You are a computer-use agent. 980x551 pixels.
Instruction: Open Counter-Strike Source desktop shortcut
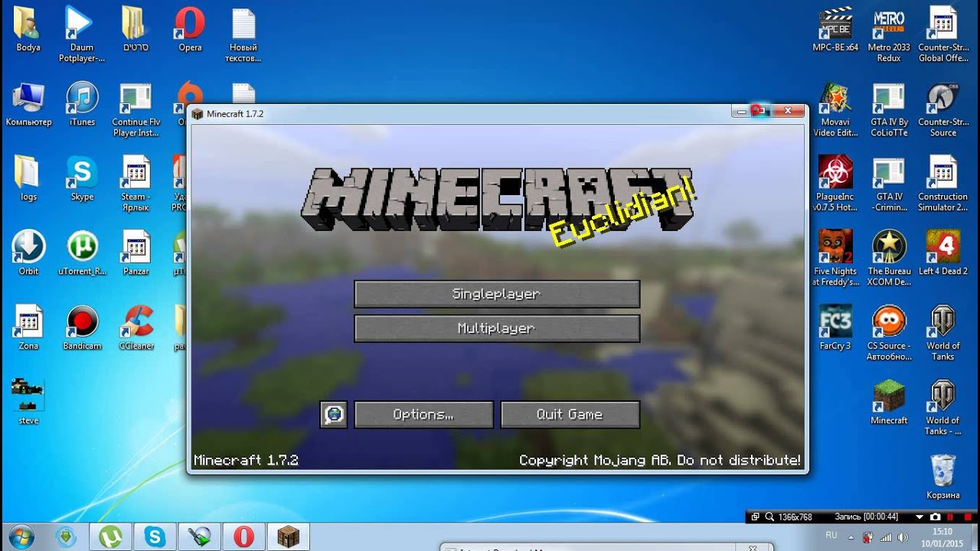point(943,109)
